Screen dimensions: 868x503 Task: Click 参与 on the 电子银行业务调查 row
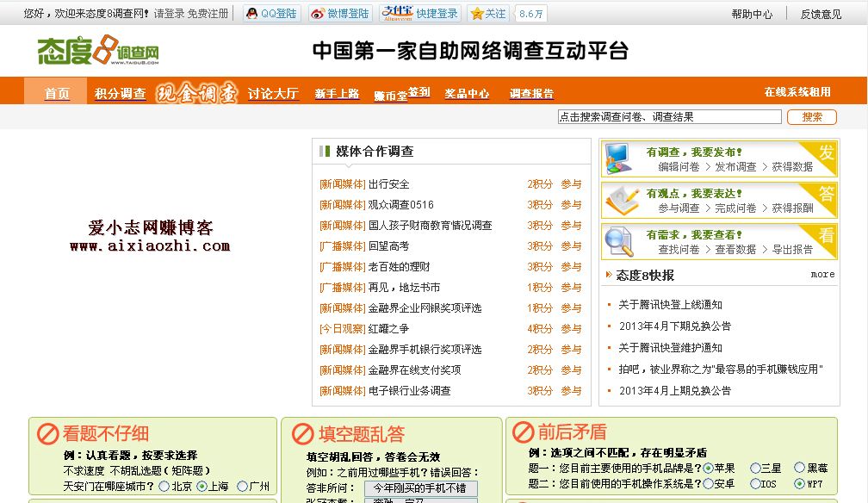571,390
